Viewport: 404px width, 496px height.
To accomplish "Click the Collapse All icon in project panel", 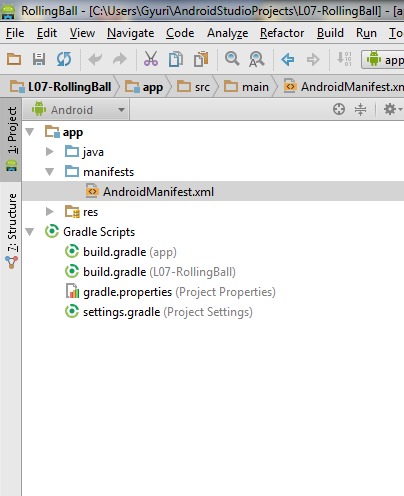I will click(x=360, y=109).
